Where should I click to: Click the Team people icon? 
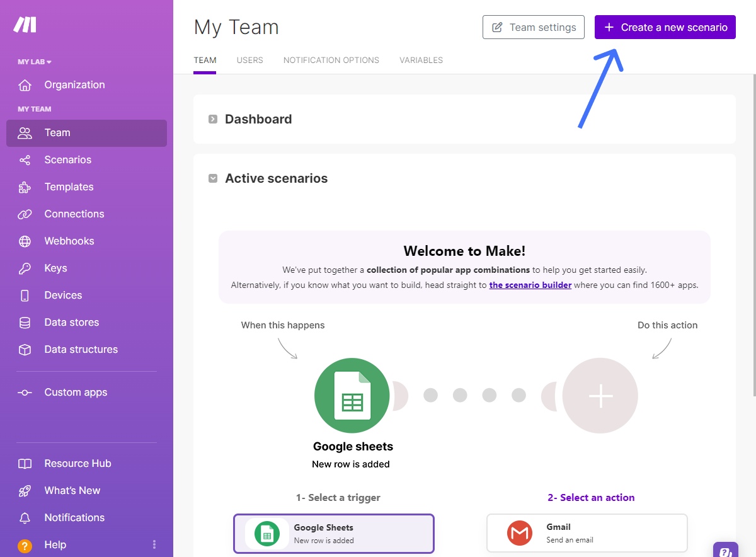coord(25,133)
